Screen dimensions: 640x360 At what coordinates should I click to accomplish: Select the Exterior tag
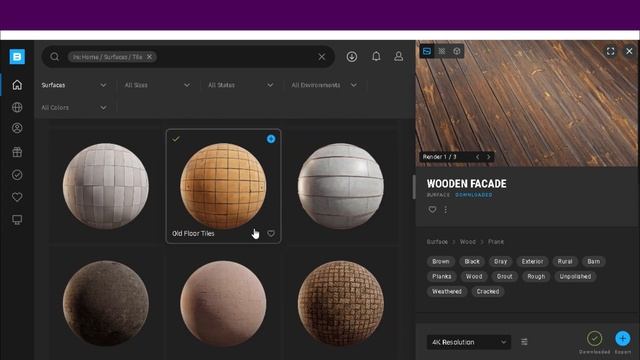532,261
